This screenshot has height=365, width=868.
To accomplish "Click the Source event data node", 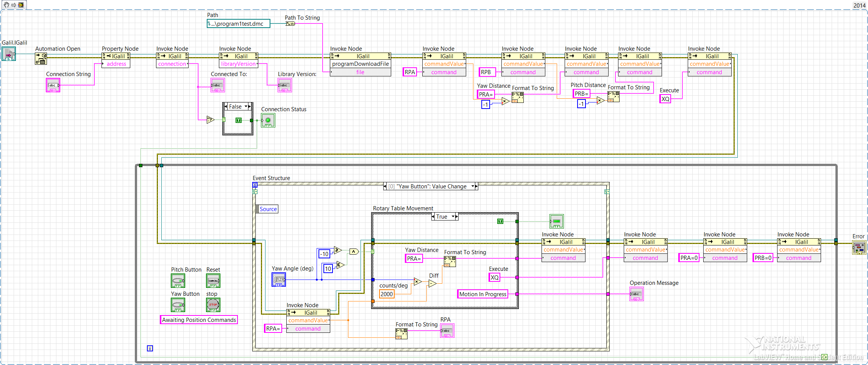I will point(267,209).
